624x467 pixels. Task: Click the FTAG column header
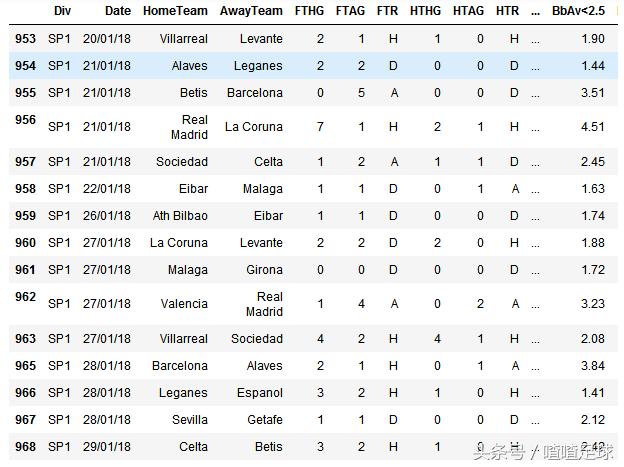(x=350, y=11)
